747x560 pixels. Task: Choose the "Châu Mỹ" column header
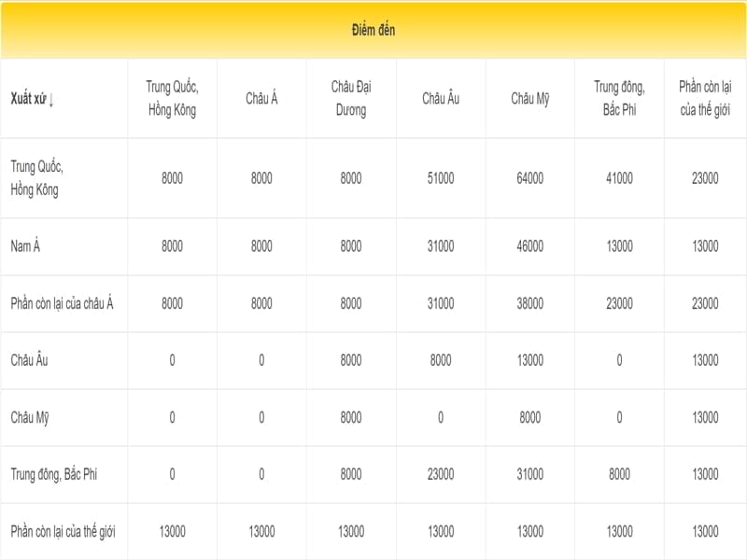(x=529, y=99)
